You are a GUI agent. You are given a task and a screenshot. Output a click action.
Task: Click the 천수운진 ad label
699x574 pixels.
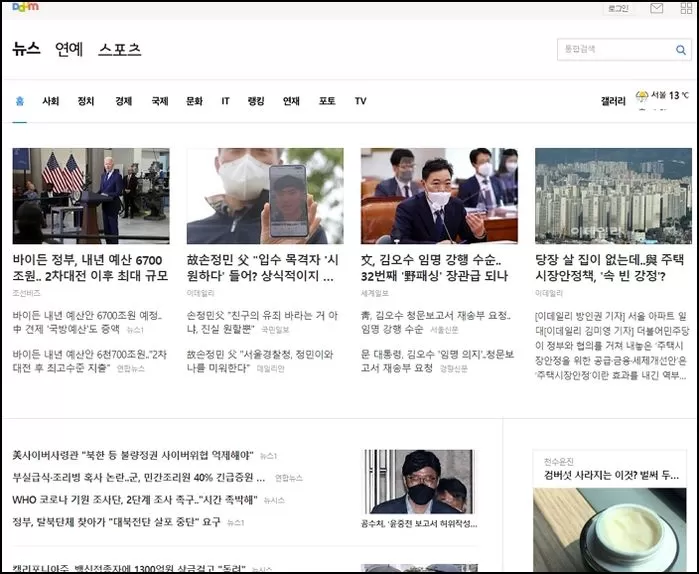(559, 462)
